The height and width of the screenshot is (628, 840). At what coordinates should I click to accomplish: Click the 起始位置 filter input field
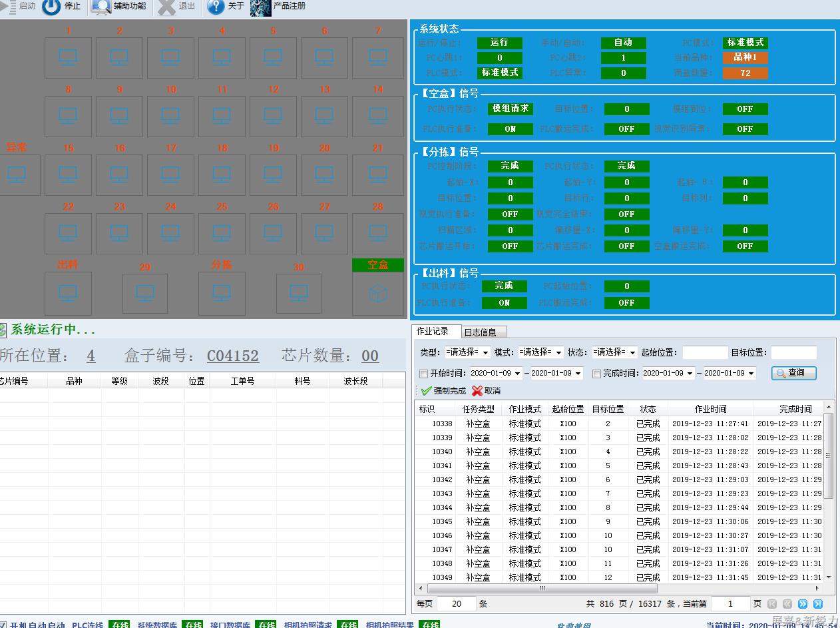[x=706, y=353]
